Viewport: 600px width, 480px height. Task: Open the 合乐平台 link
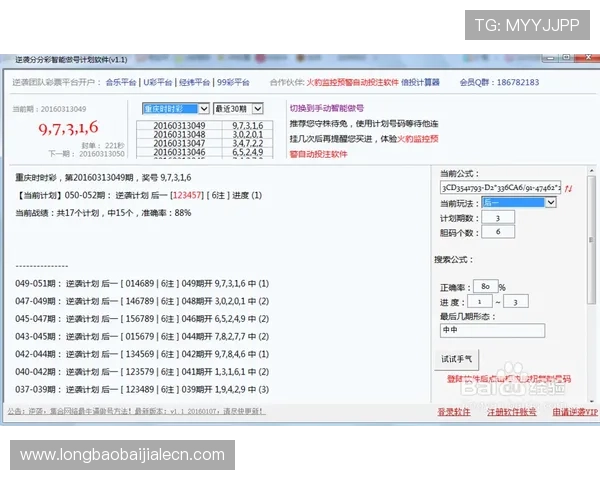pyautogui.click(x=121, y=82)
